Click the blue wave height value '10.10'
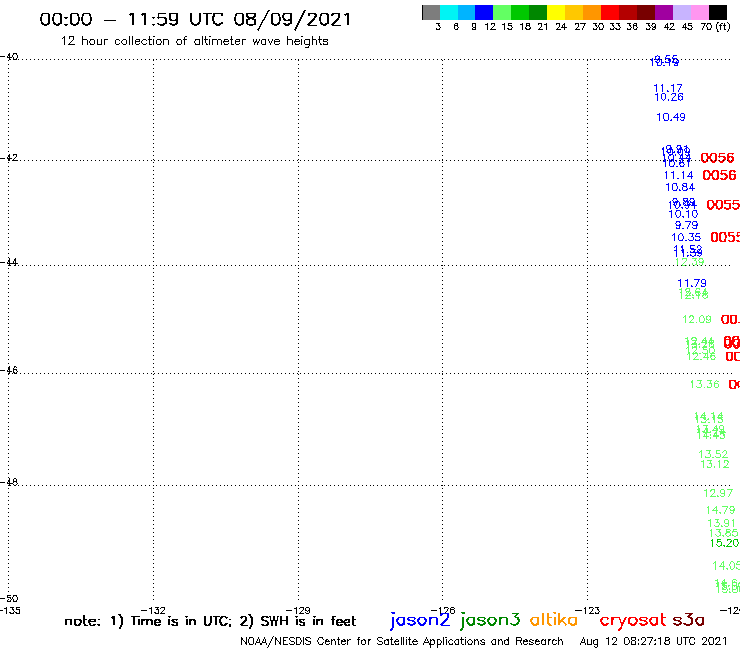This screenshot has height=650, width=740. pos(683,214)
